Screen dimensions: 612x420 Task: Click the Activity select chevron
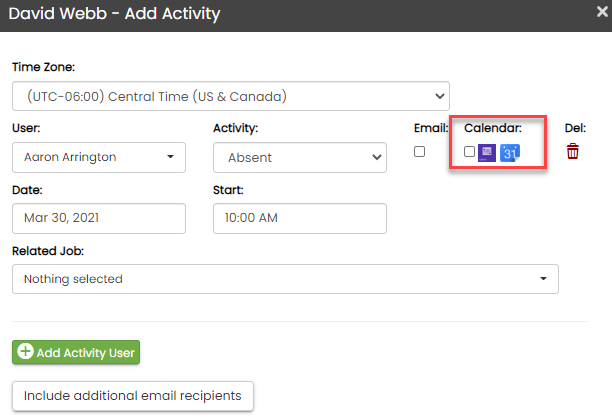377,157
